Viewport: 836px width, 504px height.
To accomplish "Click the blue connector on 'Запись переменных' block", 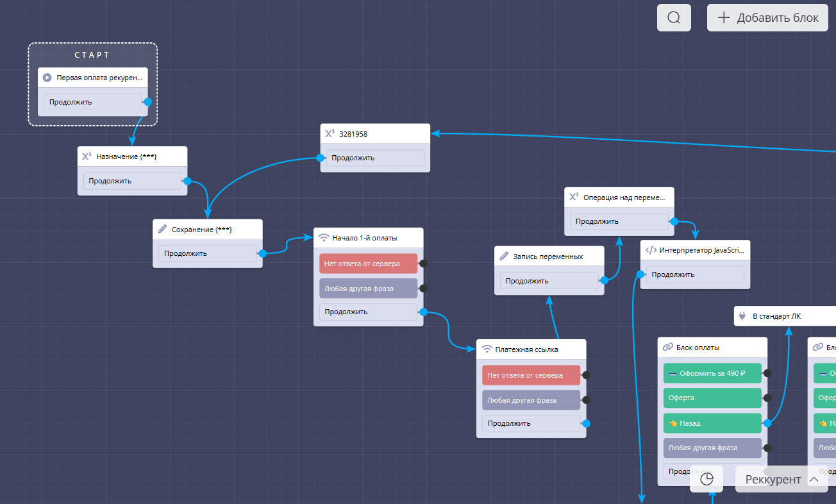I will click(603, 280).
